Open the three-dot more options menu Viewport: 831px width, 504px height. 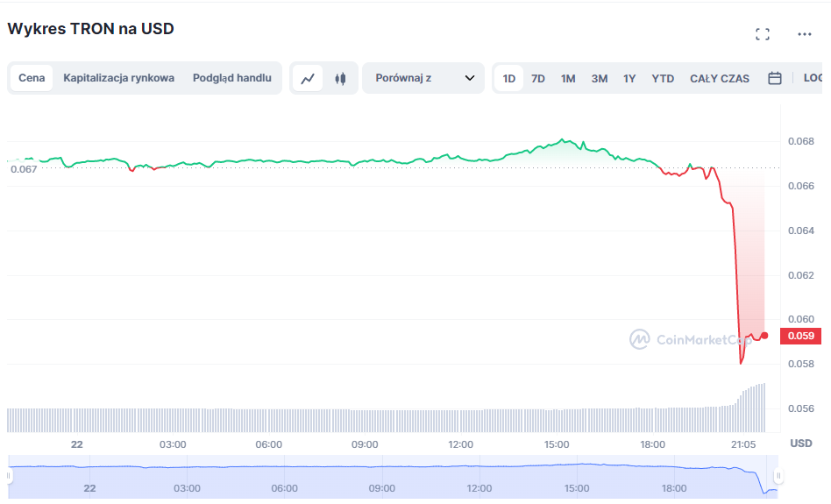tap(805, 34)
